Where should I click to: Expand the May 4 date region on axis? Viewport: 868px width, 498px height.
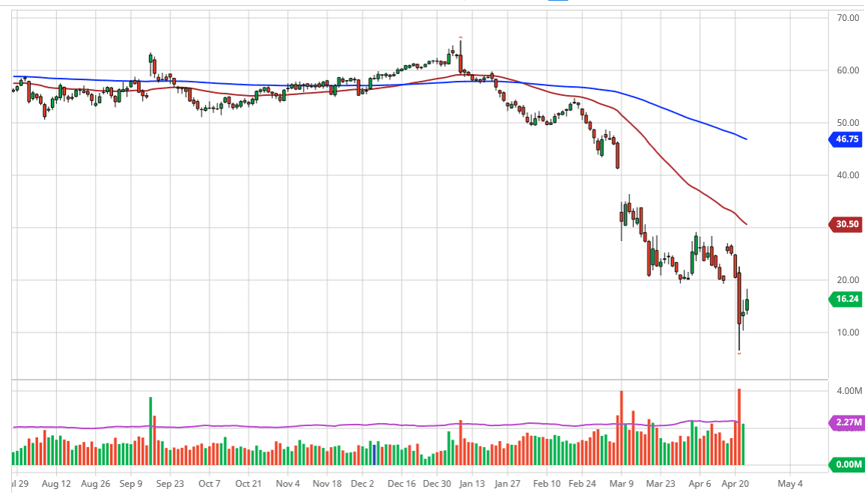click(789, 484)
